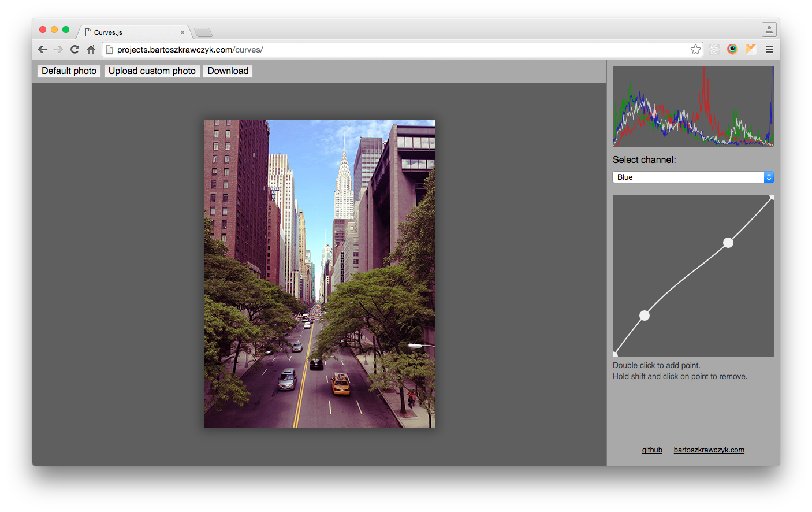Download the edited image
Image resolution: width=812 pixels, height=512 pixels.
click(228, 71)
